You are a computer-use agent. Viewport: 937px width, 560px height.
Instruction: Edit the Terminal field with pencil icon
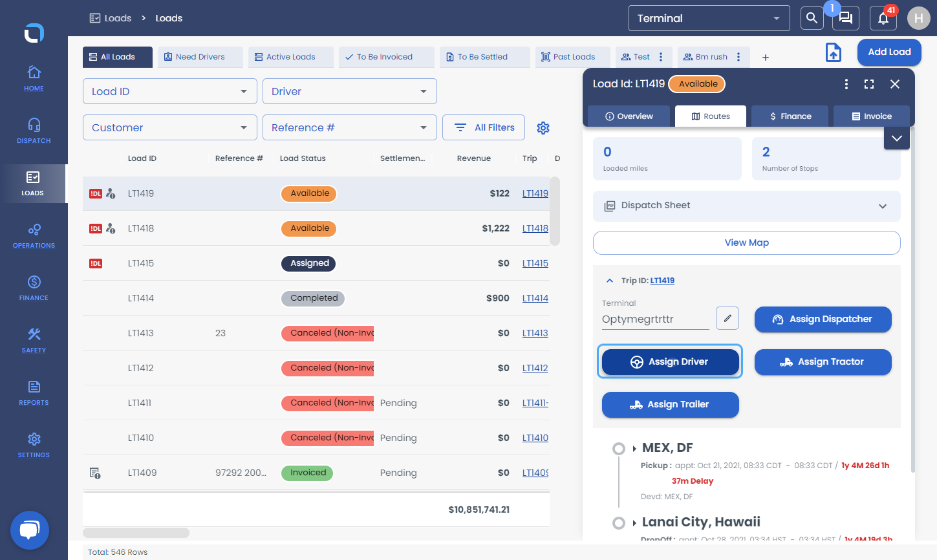(727, 318)
